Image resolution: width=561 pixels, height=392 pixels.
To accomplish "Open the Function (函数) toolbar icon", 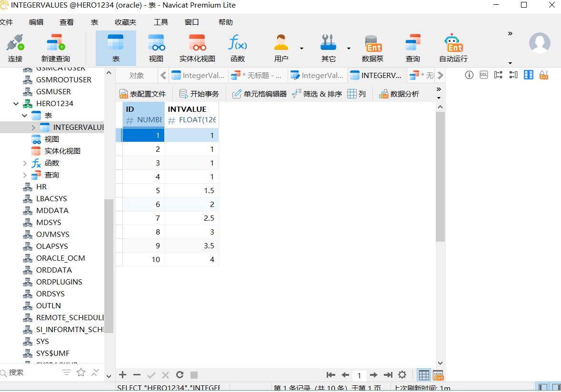I will [x=238, y=48].
